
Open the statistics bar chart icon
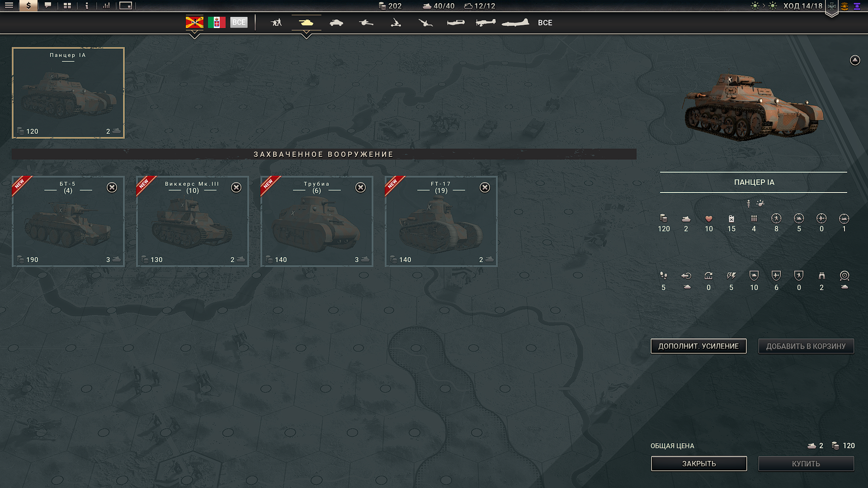(106, 5)
